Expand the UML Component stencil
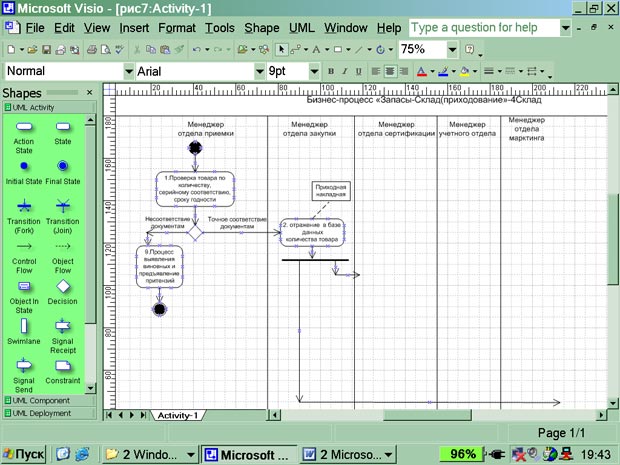Image resolution: width=620 pixels, height=465 pixels. tap(49, 401)
